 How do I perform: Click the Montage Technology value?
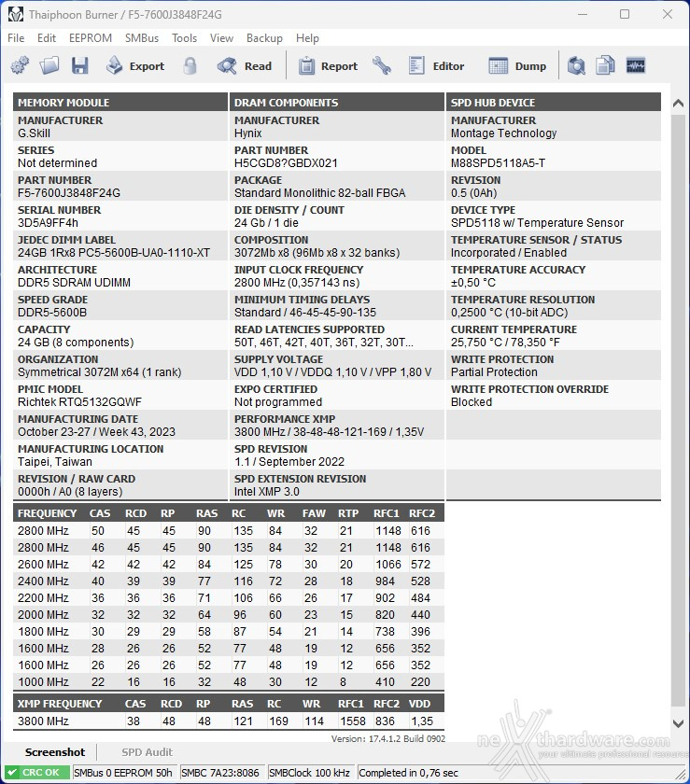pos(504,133)
